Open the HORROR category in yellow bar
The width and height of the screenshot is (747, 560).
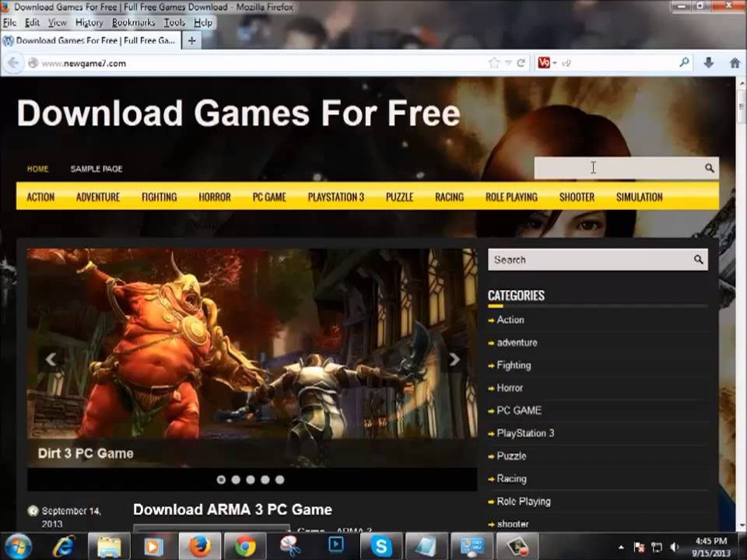click(x=215, y=197)
